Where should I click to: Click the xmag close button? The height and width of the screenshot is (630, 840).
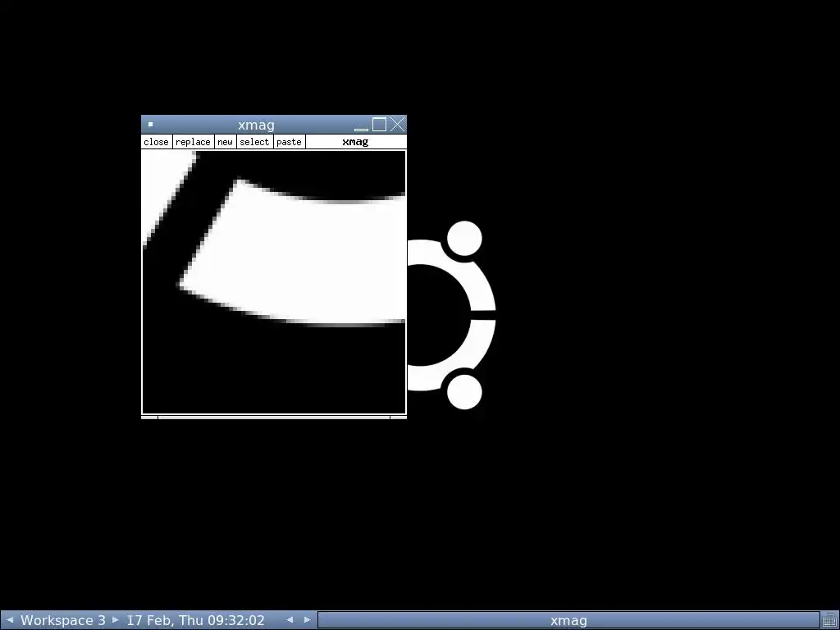(x=157, y=142)
